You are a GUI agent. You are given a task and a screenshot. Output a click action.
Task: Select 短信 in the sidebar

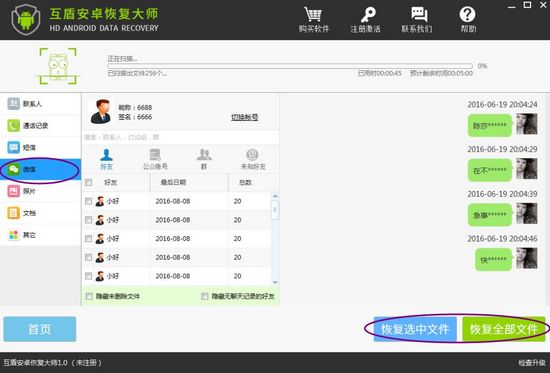tap(40, 147)
